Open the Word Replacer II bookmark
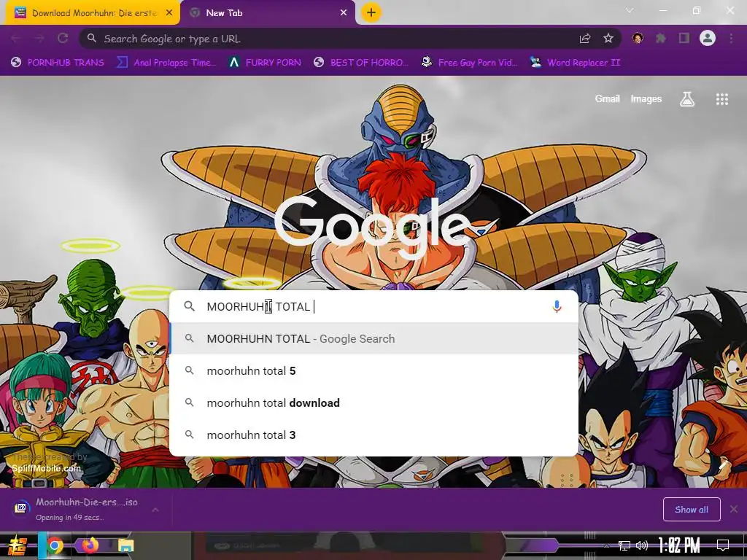 [x=575, y=63]
